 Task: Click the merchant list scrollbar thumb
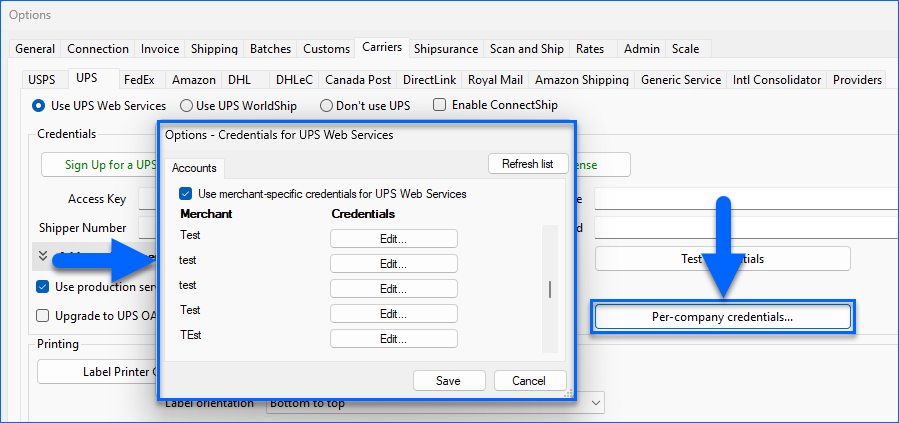[x=550, y=289]
